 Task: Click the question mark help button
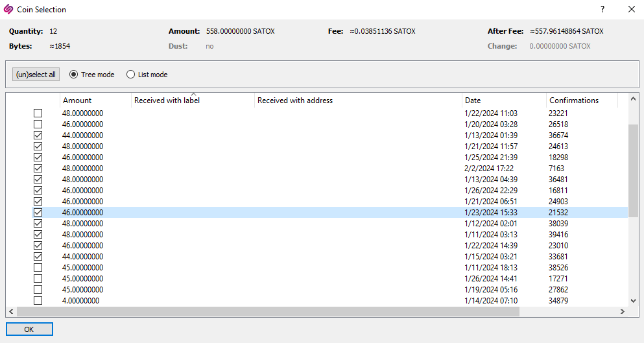[x=602, y=10]
